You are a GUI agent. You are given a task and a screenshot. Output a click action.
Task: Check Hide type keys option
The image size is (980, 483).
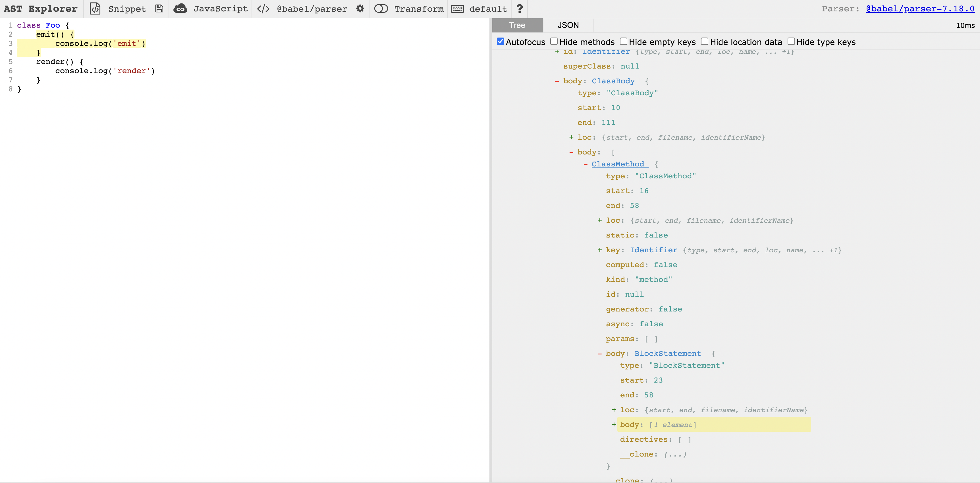tap(791, 42)
